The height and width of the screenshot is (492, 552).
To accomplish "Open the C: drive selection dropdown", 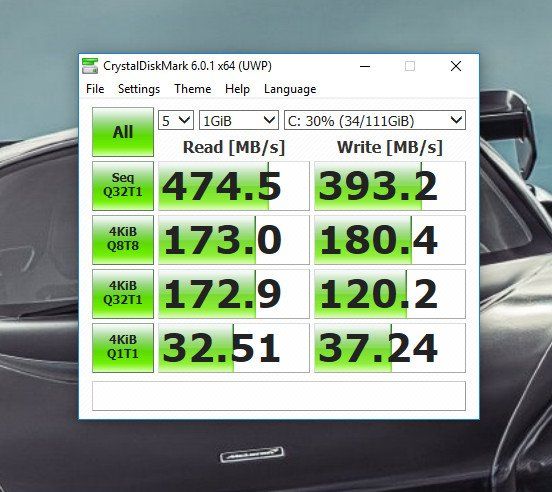I will click(x=375, y=120).
